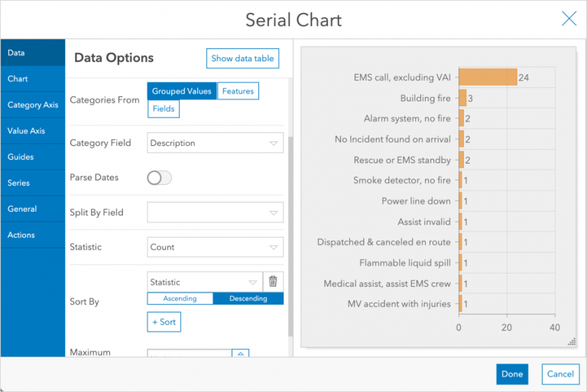Choose Features as category source

238,91
